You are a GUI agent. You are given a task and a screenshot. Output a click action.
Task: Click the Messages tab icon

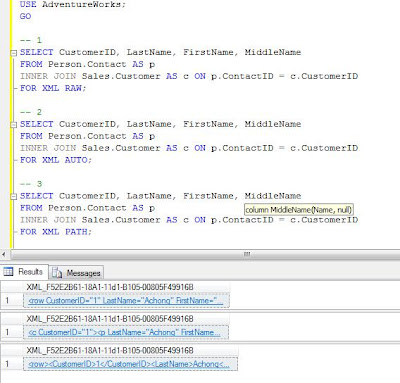(x=57, y=273)
